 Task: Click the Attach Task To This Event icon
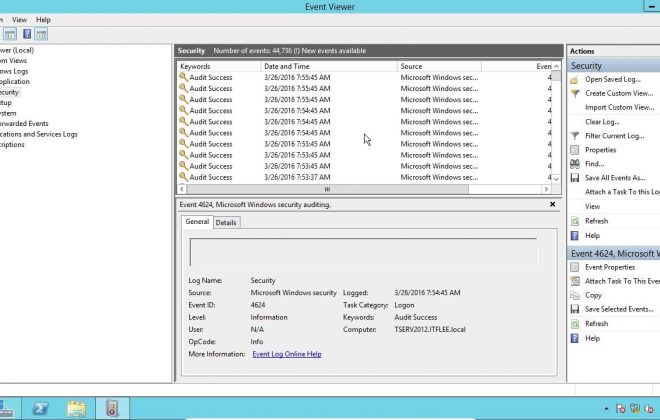point(575,281)
